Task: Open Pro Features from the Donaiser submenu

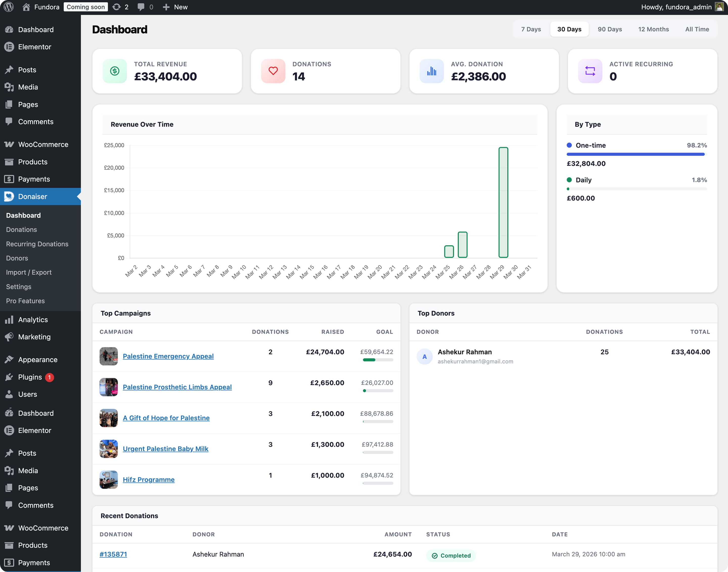Action: [x=25, y=301]
